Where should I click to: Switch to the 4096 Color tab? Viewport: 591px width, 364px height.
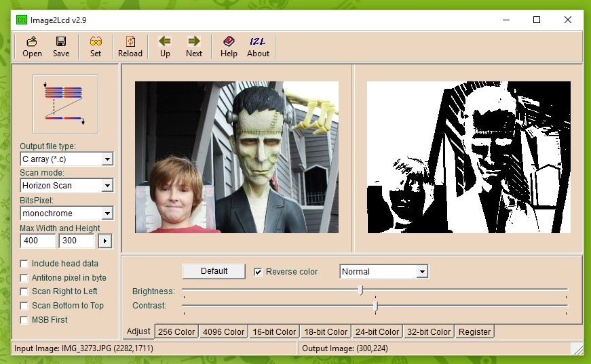(223, 331)
